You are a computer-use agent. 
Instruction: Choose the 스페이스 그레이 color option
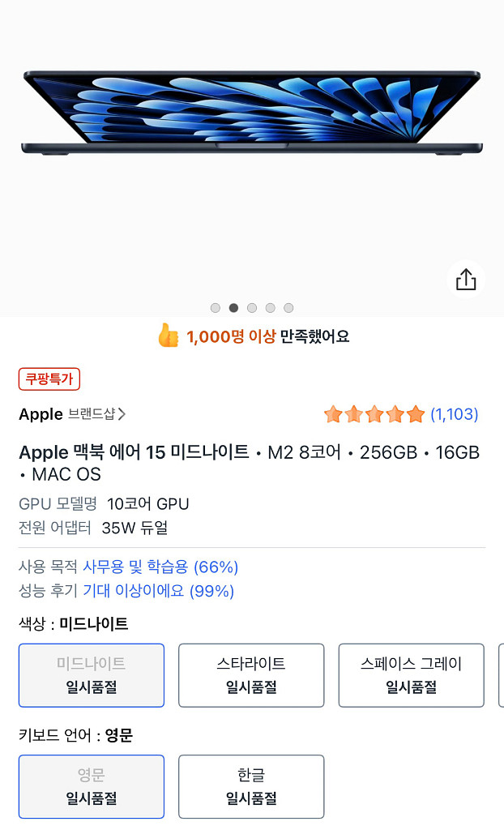point(411,675)
